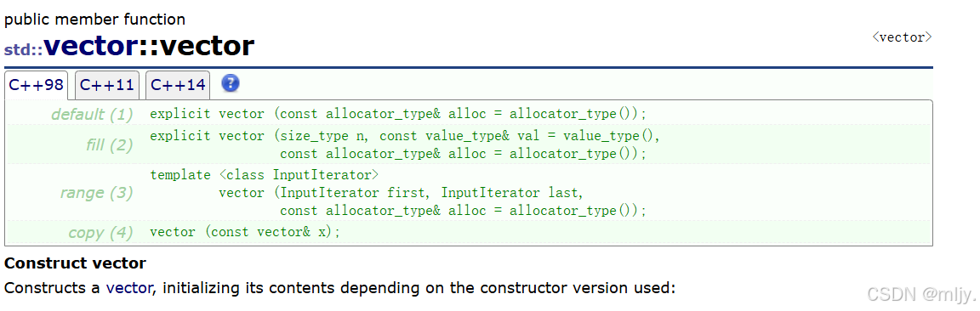
Task: Click the CSDN @mljy. watermark
Action: point(922,293)
